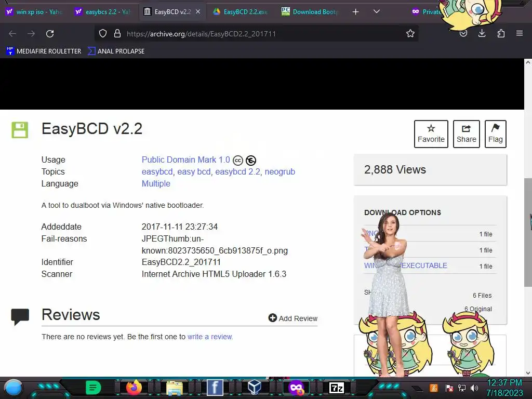
Task: Click the 2,888 Views box
Action: coord(430,170)
